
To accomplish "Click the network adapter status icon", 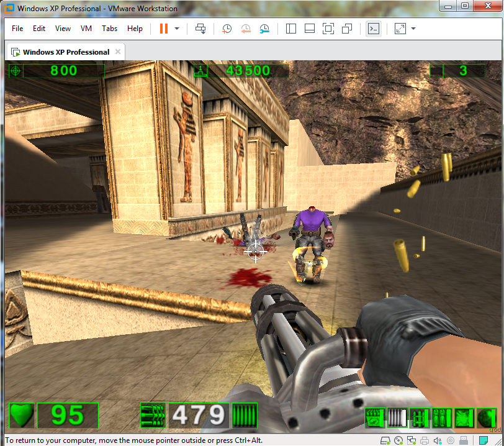I will [412, 440].
